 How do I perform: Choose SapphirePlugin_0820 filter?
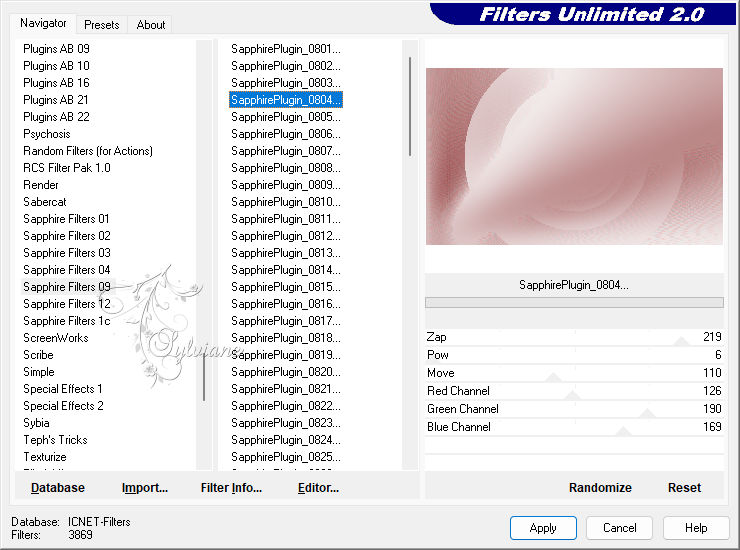point(286,372)
